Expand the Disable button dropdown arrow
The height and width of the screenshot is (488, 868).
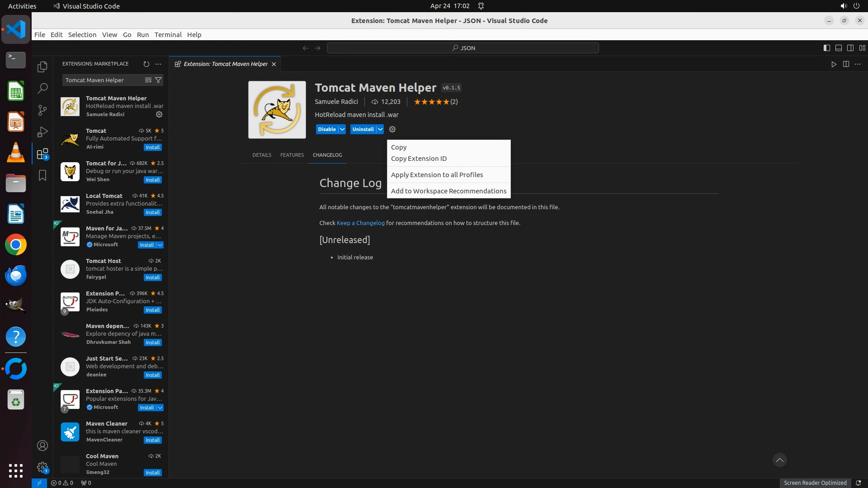pyautogui.click(x=342, y=129)
